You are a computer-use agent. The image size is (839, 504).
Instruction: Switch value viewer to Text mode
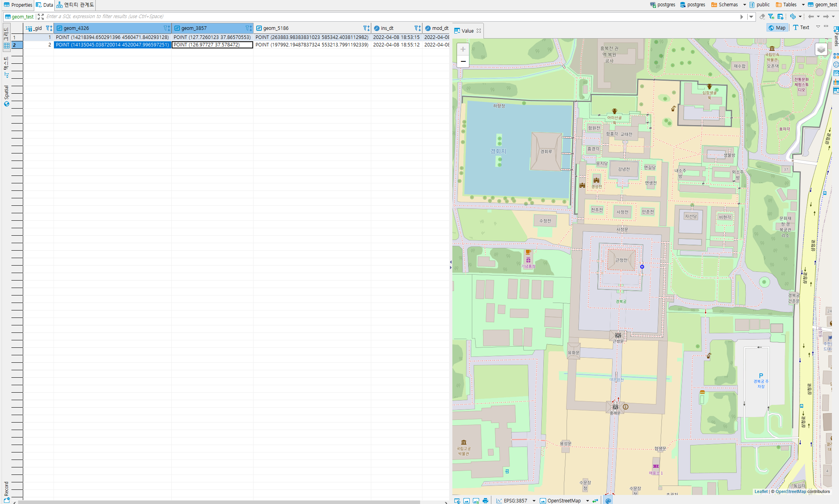[801, 28]
